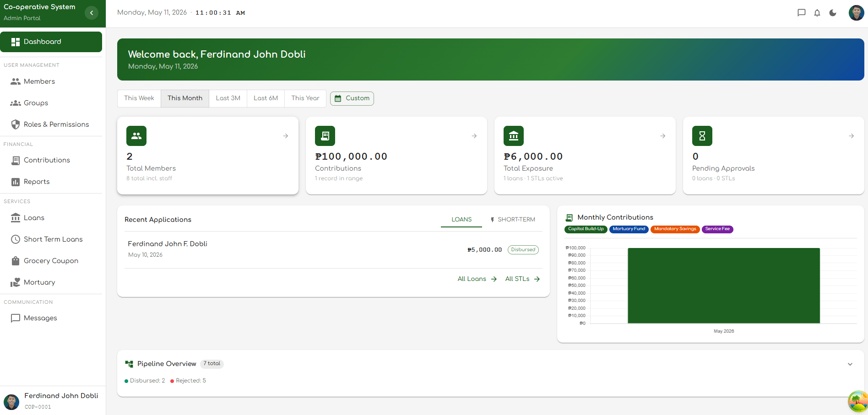The width and height of the screenshot is (868, 415).
Task: Open Pending Approvals card arrow
Action: coord(852,136)
